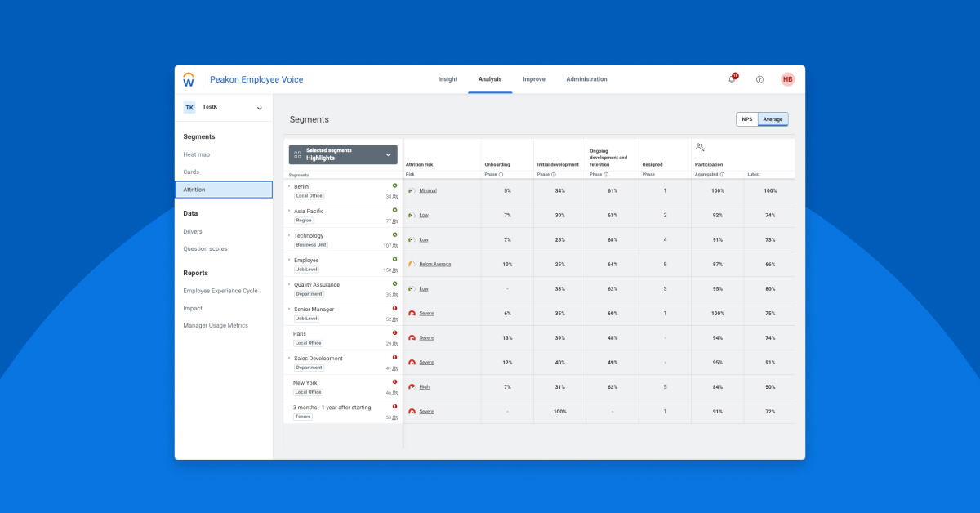
Task: Open the help question mark icon
Action: (x=759, y=79)
